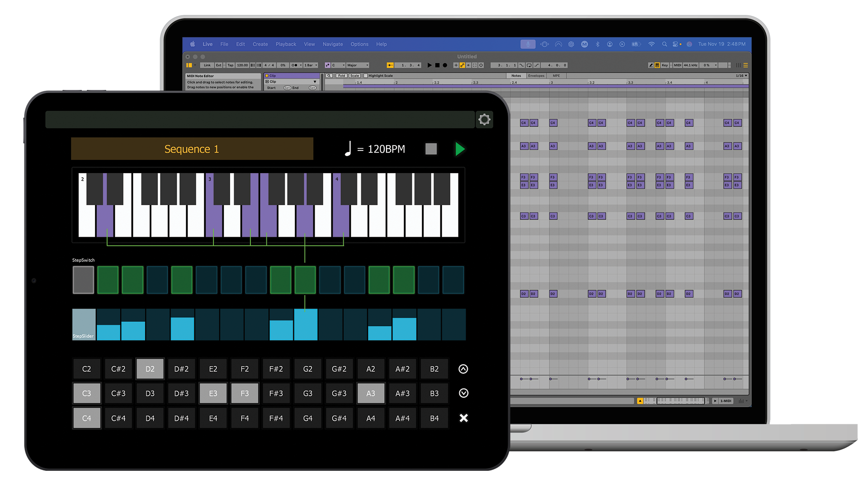Click the white X next to B4

tap(463, 418)
